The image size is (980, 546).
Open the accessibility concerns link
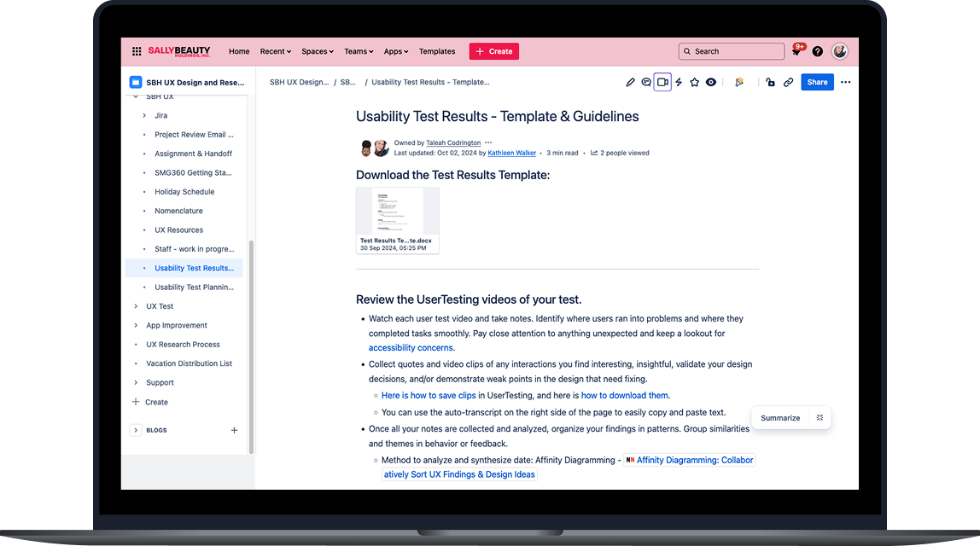coord(411,348)
